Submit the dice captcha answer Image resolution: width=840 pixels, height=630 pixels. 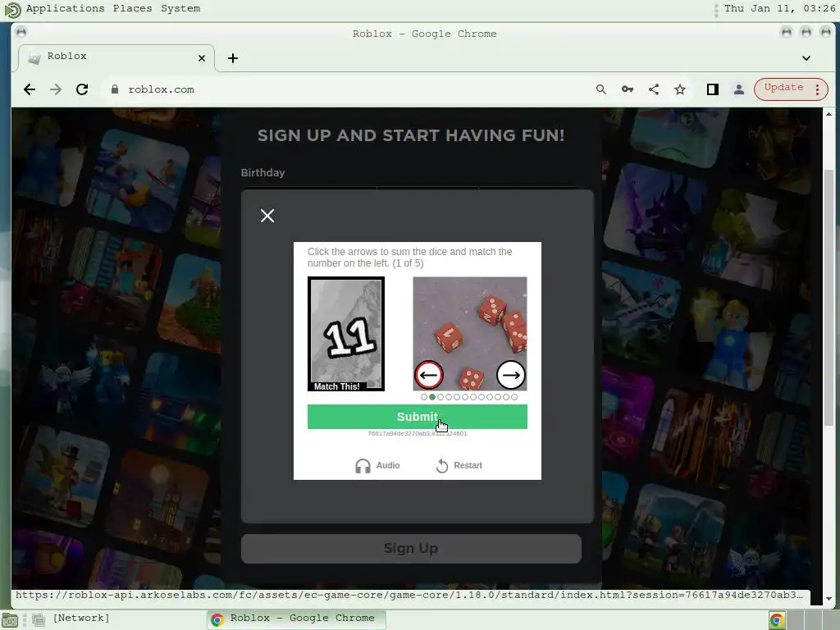click(x=417, y=416)
